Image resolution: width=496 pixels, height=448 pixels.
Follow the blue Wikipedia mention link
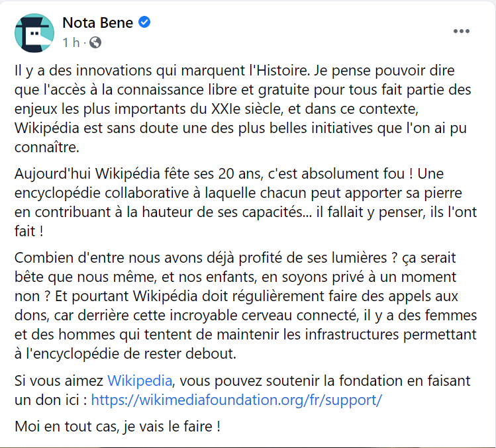coord(140,381)
